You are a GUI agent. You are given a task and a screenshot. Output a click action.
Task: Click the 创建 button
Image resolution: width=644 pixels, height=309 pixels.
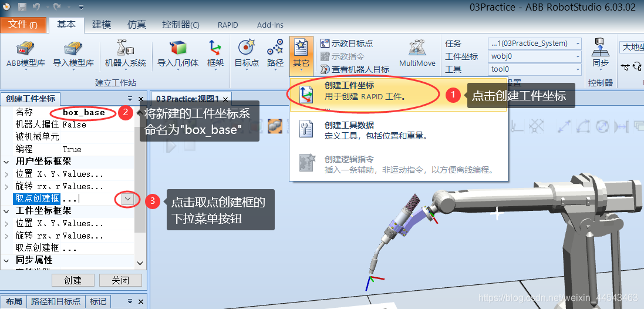[73, 280]
